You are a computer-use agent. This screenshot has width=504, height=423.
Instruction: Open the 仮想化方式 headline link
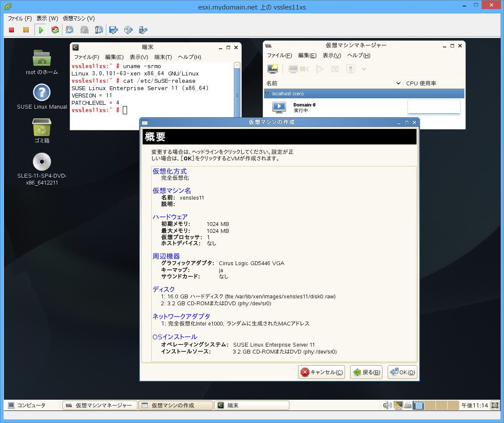coord(169,171)
